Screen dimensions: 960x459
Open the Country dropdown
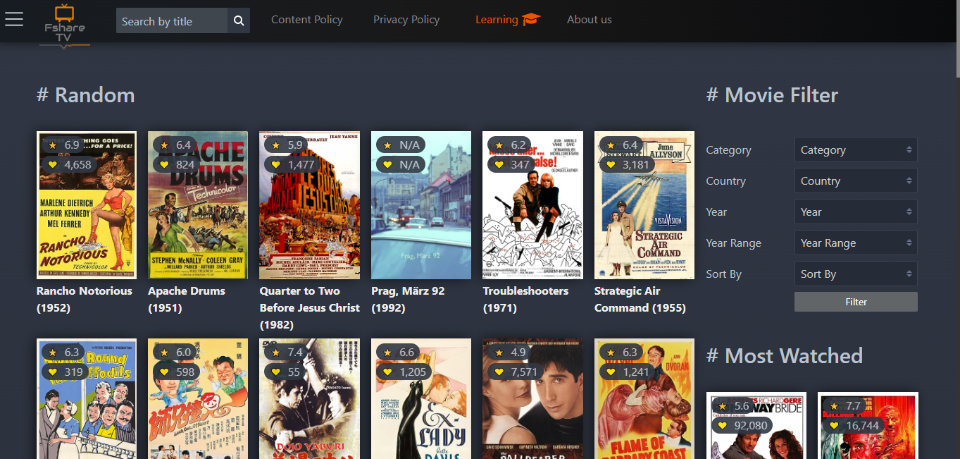click(x=855, y=181)
